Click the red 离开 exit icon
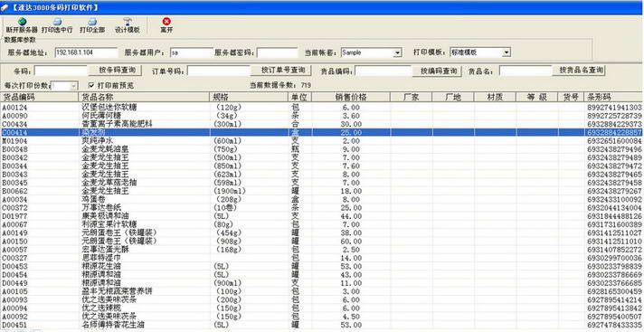This screenshot has height=332, width=644. point(166,22)
